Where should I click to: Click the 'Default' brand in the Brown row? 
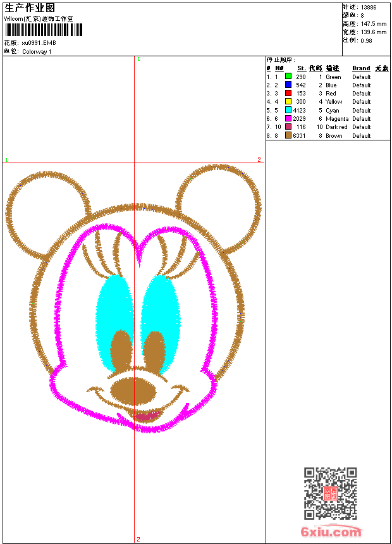(362, 135)
